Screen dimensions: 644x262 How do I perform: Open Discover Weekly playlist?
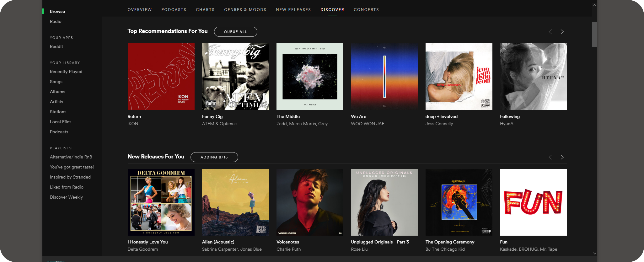pyautogui.click(x=66, y=197)
